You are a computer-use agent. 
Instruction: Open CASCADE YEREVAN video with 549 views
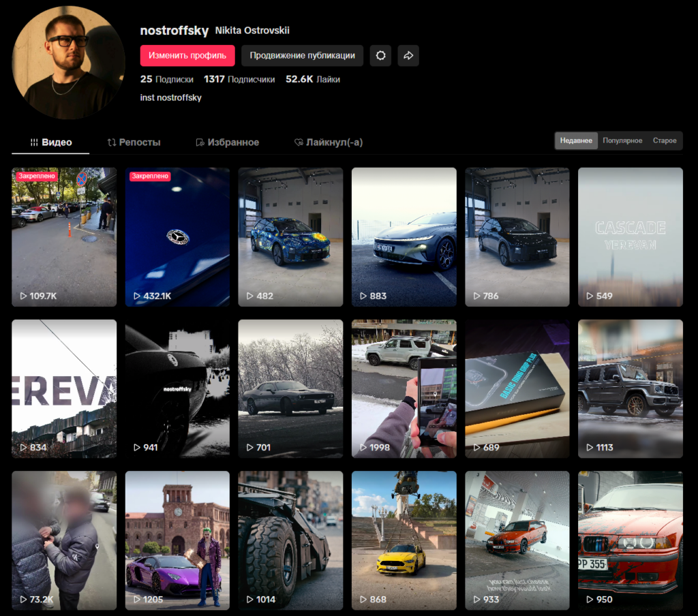[x=631, y=236]
